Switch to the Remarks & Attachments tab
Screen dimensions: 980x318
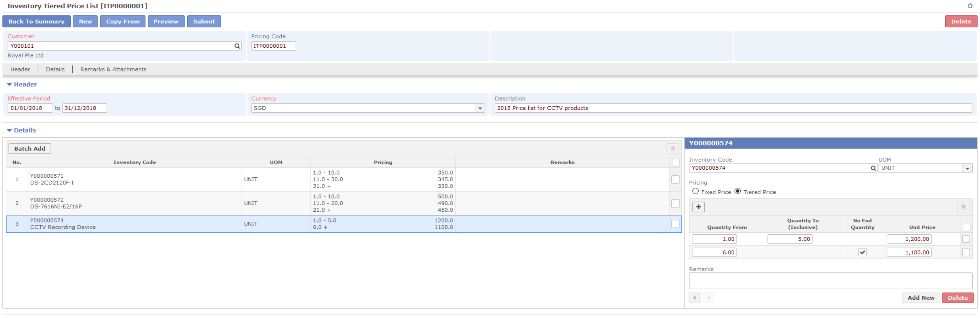click(113, 69)
